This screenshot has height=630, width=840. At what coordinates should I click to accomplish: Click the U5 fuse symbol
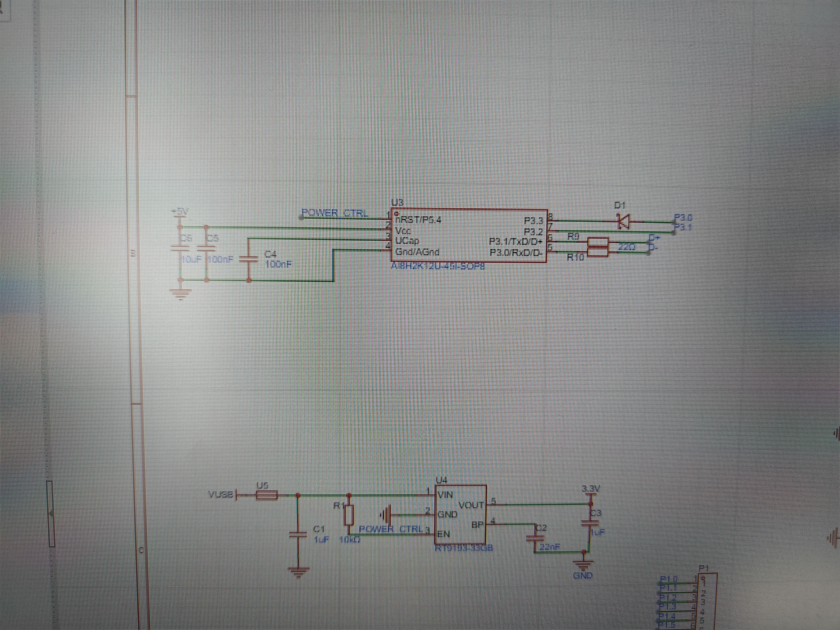(x=267, y=495)
